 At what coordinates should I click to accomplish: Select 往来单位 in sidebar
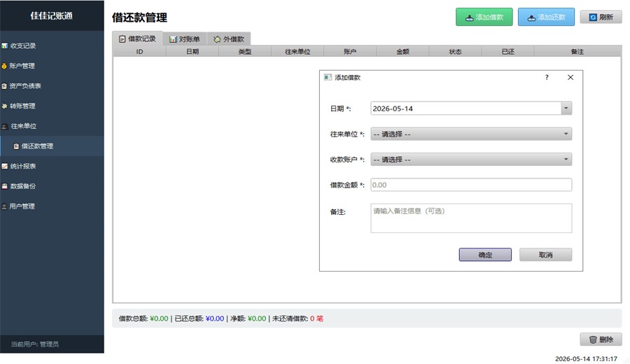coord(52,126)
